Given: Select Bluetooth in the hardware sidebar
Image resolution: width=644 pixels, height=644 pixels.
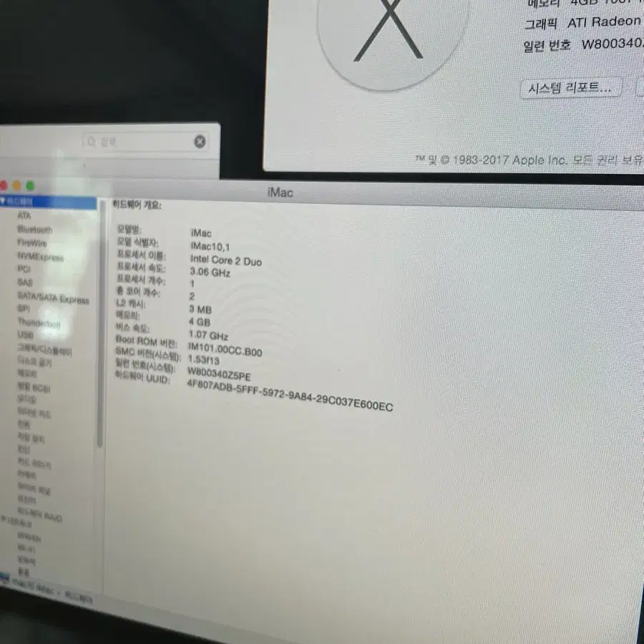Looking at the screenshot, I should tap(35, 229).
